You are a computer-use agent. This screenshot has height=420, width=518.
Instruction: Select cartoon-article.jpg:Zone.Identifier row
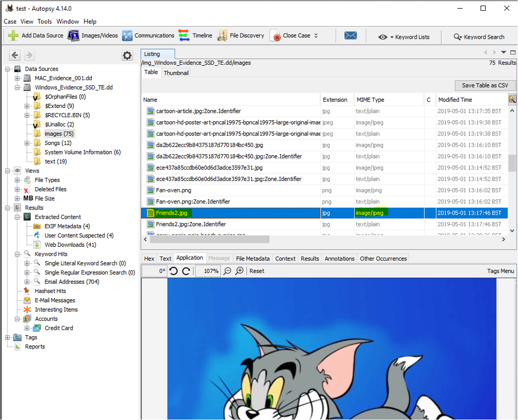pos(324,111)
